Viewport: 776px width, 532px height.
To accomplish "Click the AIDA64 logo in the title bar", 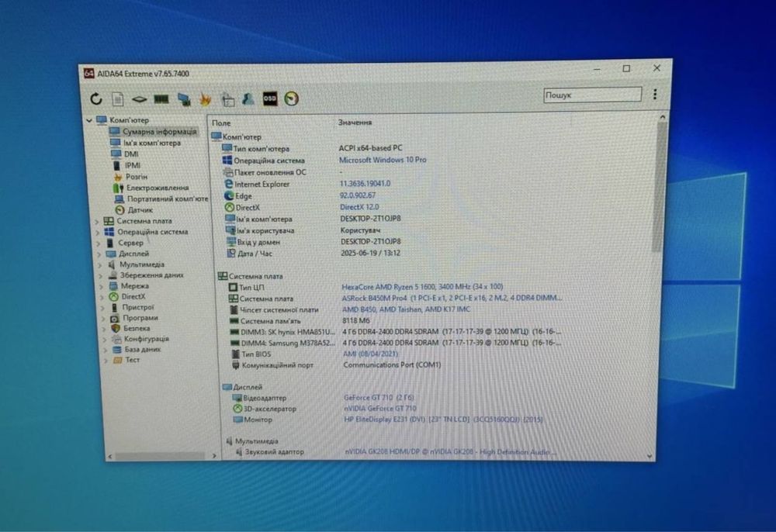I will click(x=88, y=73).
